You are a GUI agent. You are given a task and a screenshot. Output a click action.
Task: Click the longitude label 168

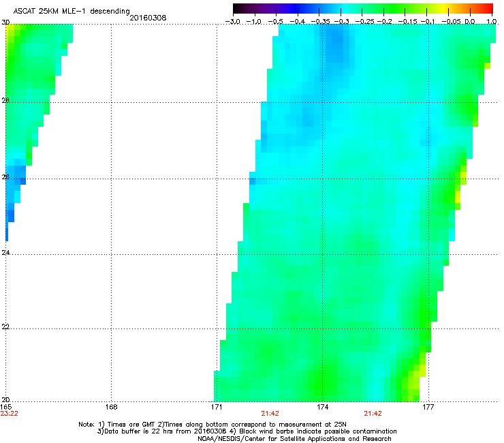pyautogui.click(x=111, y=408)
